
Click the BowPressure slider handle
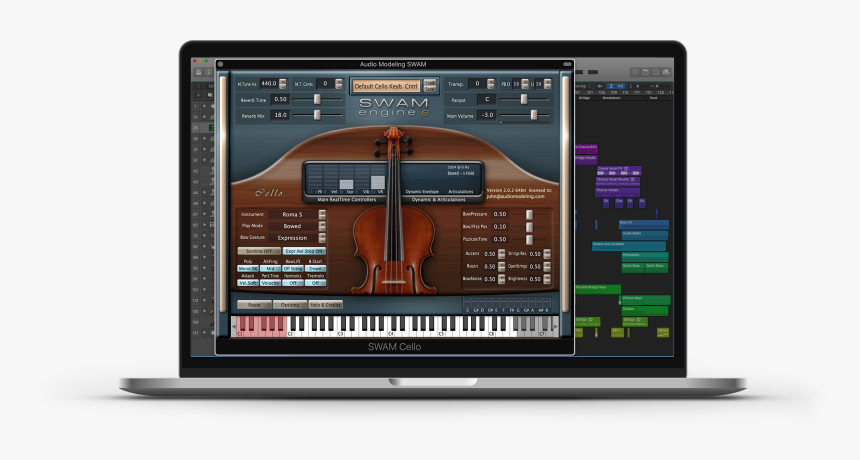coord(529,214)
